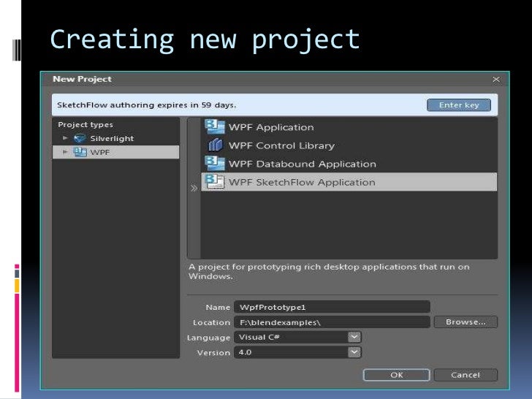Click the double-chevron expander beside template list
Image resolution: width=532 pixels, height=399 pixels.
[x=194, y=188]
